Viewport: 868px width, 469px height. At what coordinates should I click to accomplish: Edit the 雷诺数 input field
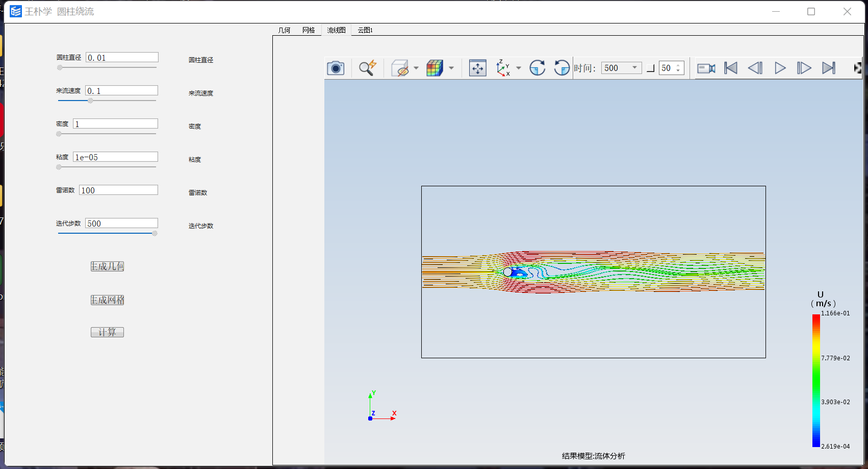[119, 190]
